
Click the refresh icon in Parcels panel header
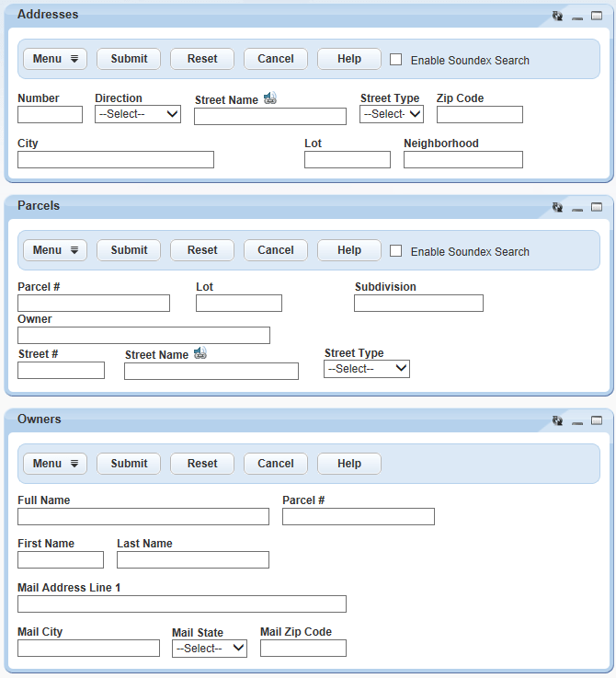[557, 208]
